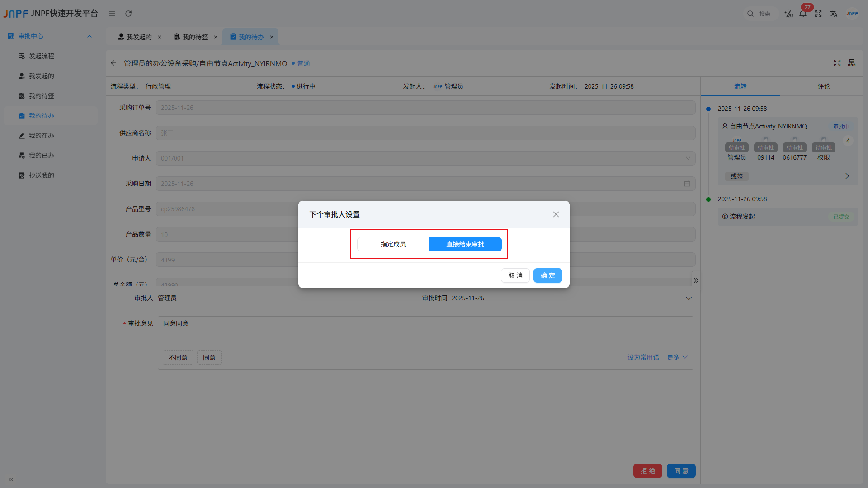The height and width of the screenshot is (488, 868).
Task: Switch to the 评论 tab
Action: pos(823,86)
